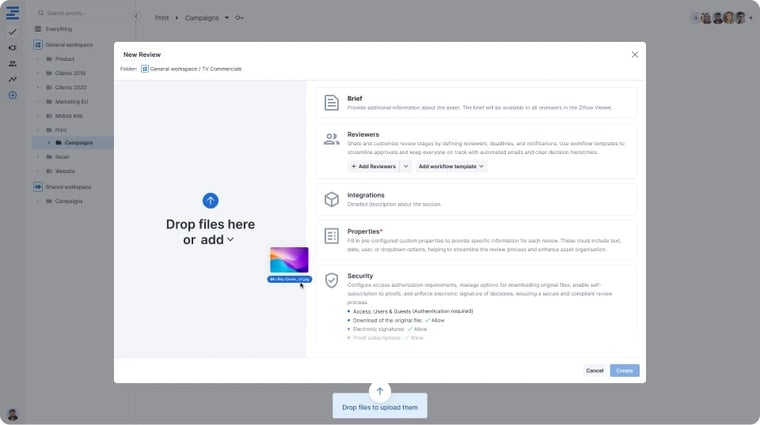Image resolution: width=760 pixels, height=425 pixels.
Task: Open the Security shield icon
Action: point(331,281)
